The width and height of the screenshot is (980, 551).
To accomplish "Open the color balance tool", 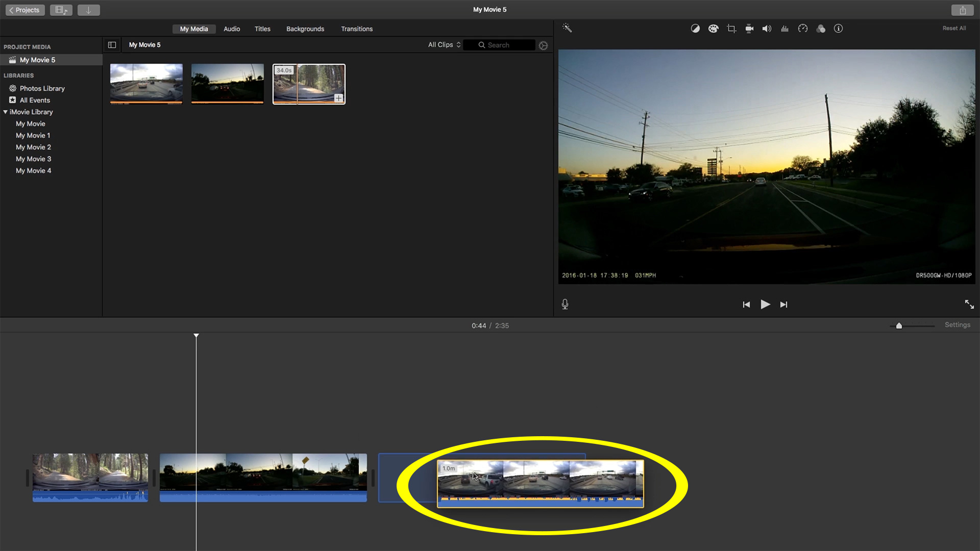I will point(695,29).
